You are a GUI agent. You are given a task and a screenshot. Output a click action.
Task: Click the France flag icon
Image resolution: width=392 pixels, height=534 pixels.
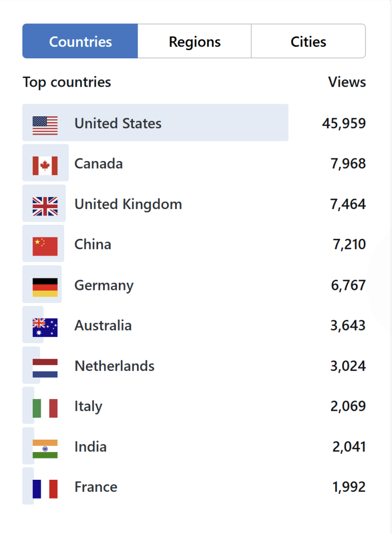(x=45, y=489)
